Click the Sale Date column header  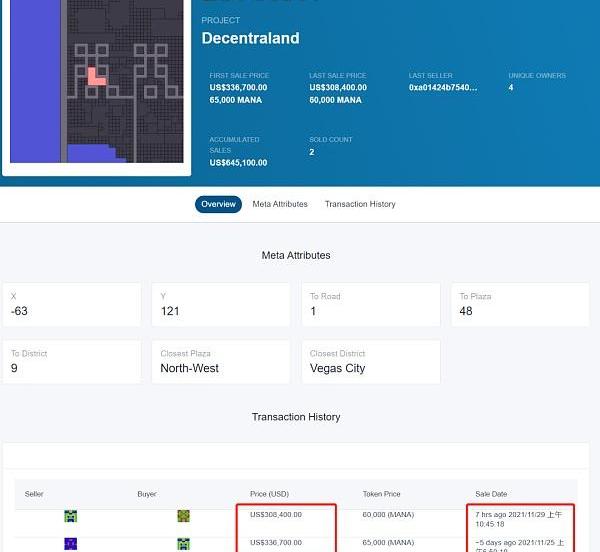click(491, 494)
